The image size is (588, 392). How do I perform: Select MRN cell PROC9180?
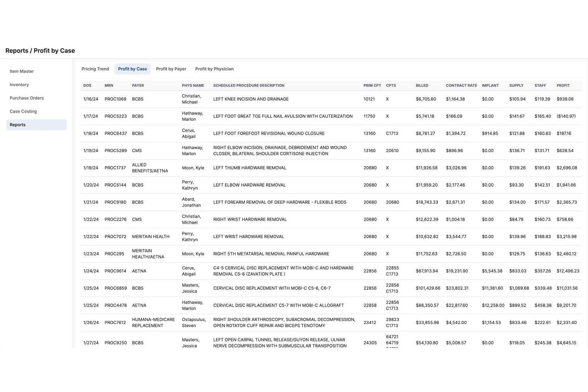[x=115, y=202]
